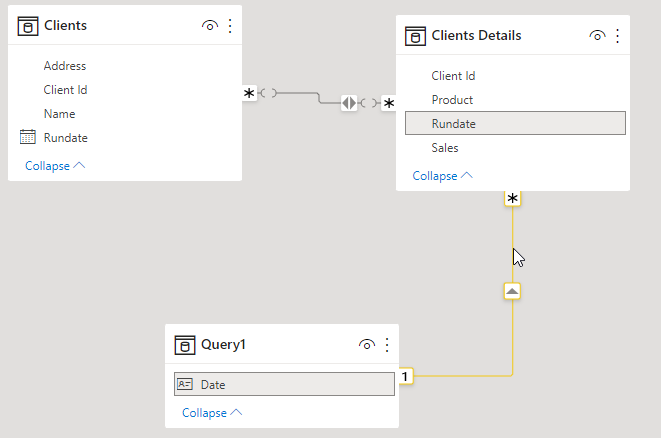661x438 pixels.
Task: Select the highlighted Rundate field in Clients Details
Action: pos(515,123)
